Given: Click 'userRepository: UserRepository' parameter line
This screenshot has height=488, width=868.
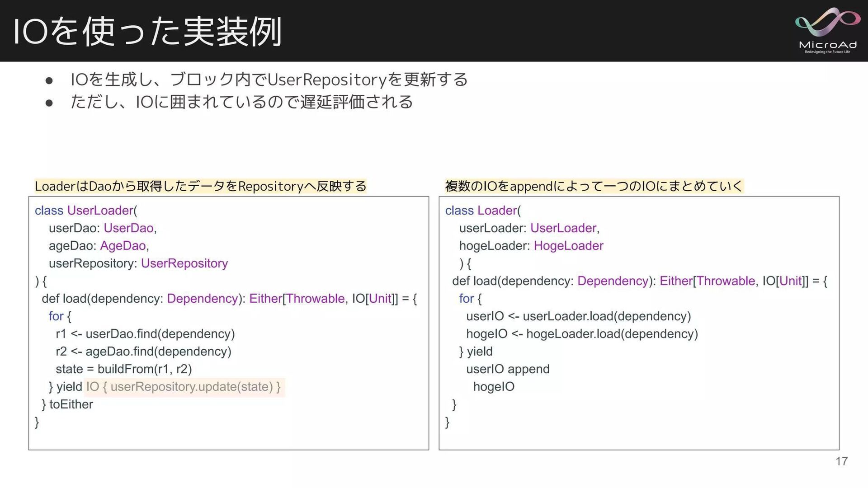Looking at the screenshot, I should [x=138, y=263].
